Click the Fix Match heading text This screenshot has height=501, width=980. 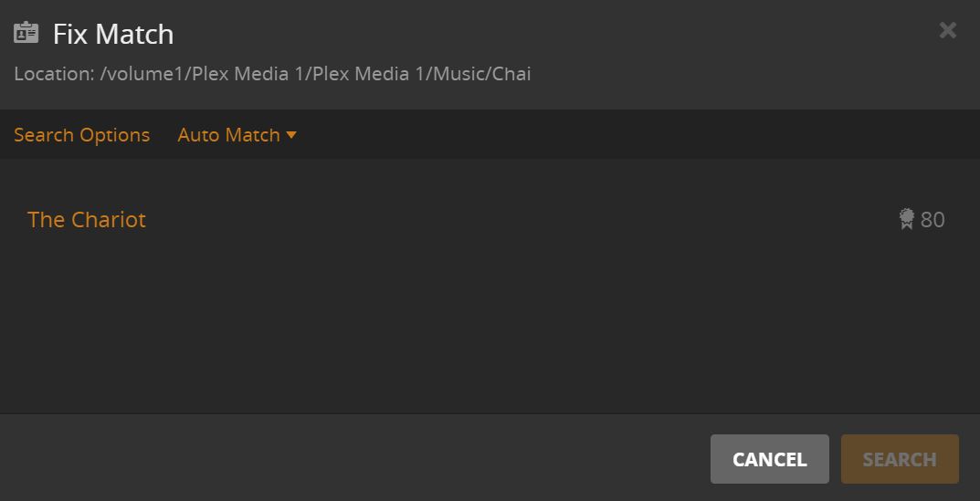point(113,35)
